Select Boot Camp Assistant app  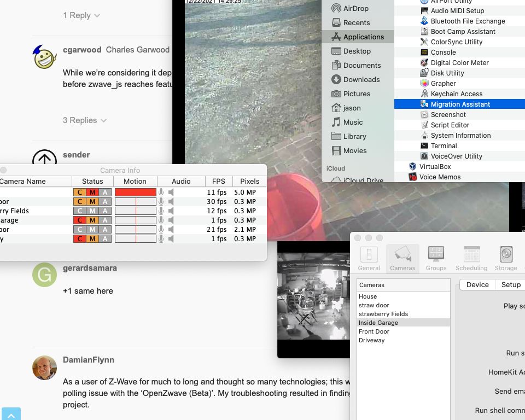(x=459, y=32)
